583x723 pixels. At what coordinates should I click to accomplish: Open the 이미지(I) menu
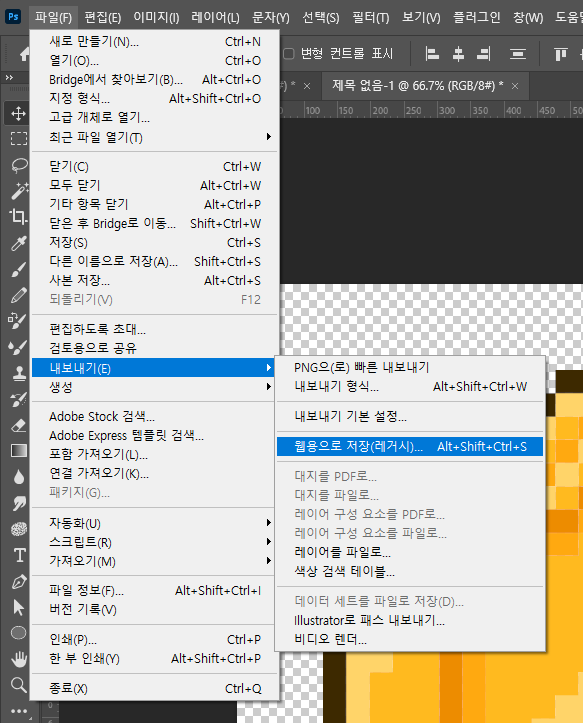coord(156,18)
